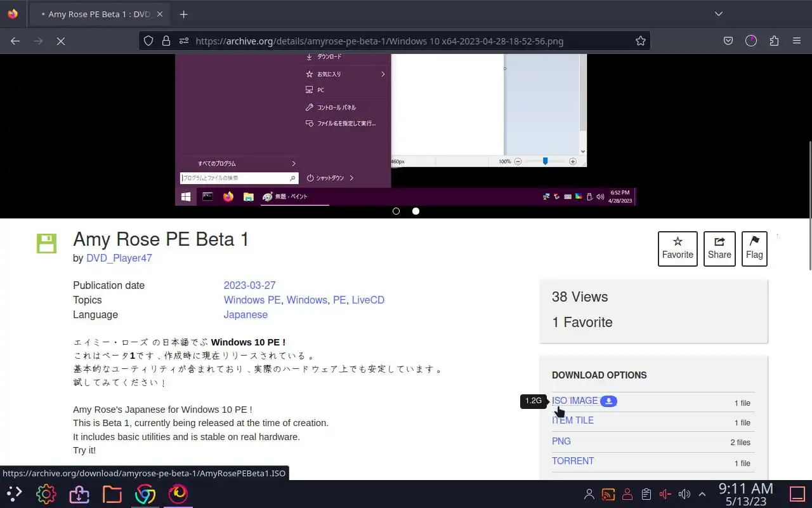Open the clipboard tray icon

point(646,494)
